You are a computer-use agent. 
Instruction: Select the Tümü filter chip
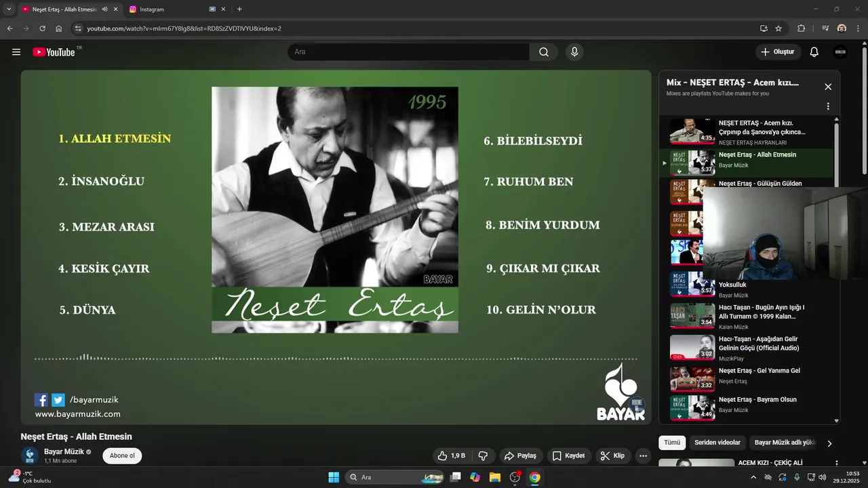[672, 443]
